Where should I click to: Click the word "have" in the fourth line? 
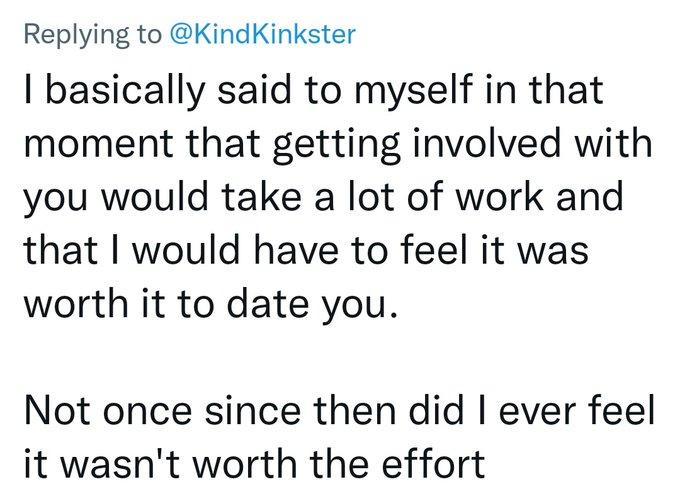pyautogui.click(x=296, y=250)
